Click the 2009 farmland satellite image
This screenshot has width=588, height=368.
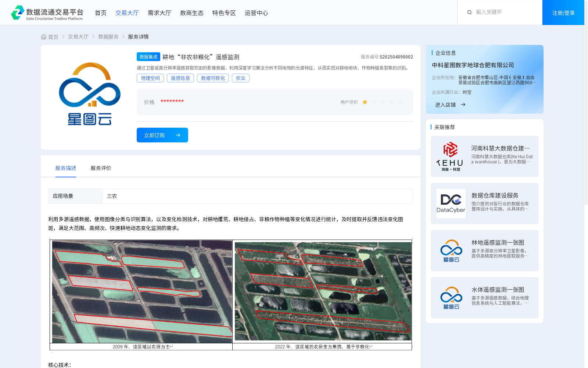(142, 291)
